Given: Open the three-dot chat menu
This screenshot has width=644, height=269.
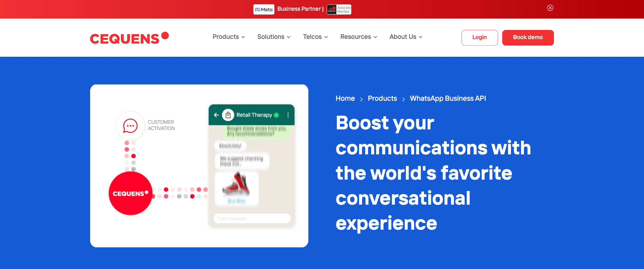Looking at the screenshot, I should tap(288, 115).
